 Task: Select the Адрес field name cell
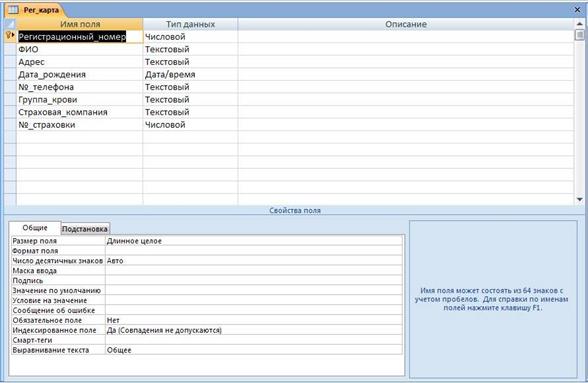point(80,62)
